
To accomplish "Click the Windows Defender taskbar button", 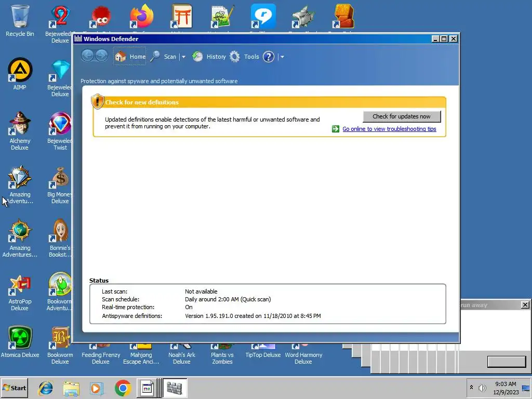I will (175, 388).
